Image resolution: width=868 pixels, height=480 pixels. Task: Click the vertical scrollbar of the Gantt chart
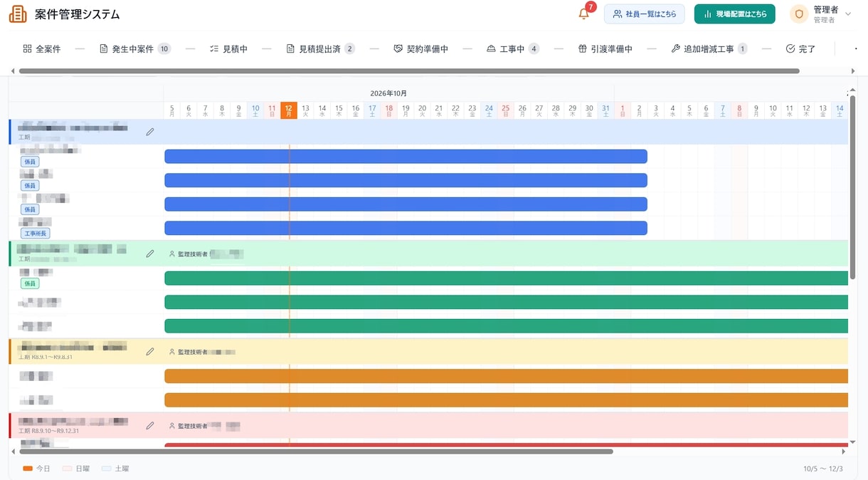tap(852, 187)
